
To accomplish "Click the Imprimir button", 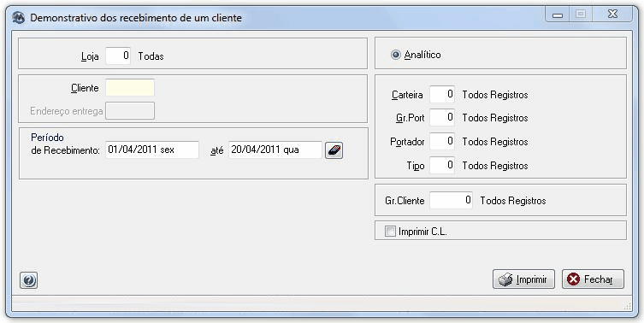I will (523, 279).
